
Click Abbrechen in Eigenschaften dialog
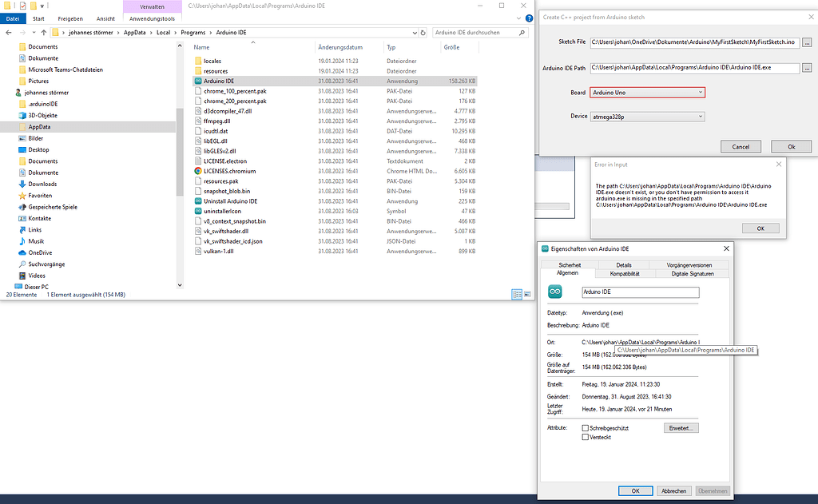(x=674, y=491)
